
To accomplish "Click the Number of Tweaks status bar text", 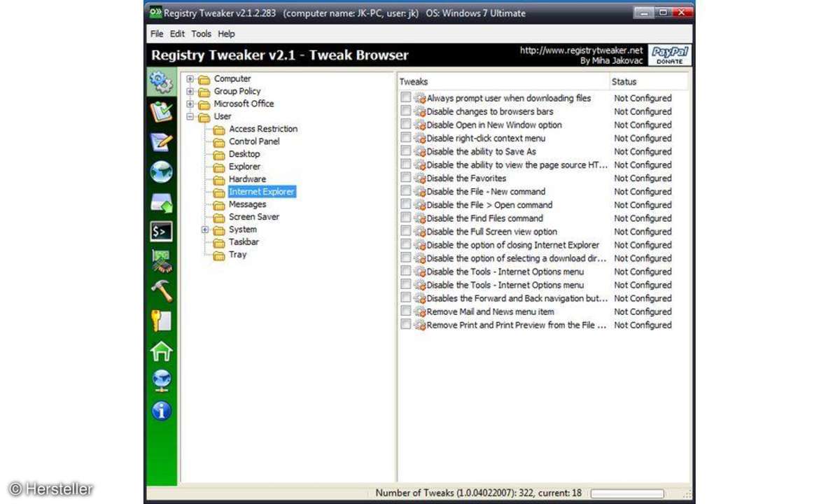I will click(478, 493).
